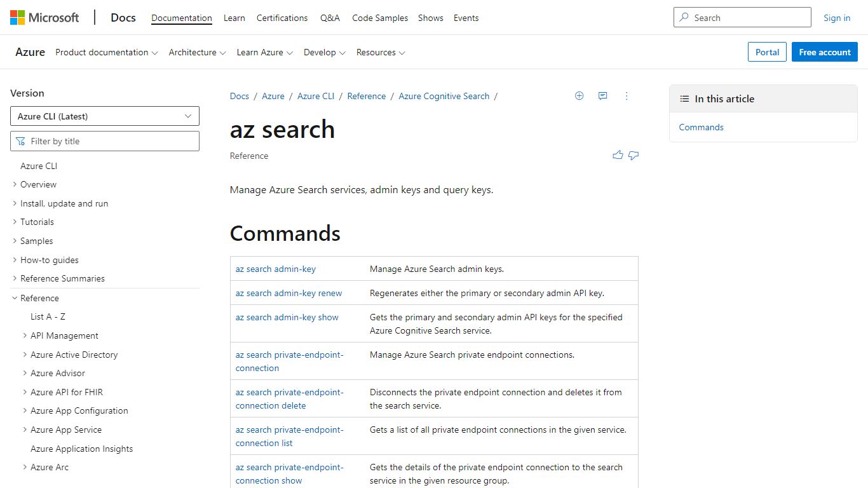868x488 pixels.
Task: Click the thumbs up icon
Action: pos(618,155)
